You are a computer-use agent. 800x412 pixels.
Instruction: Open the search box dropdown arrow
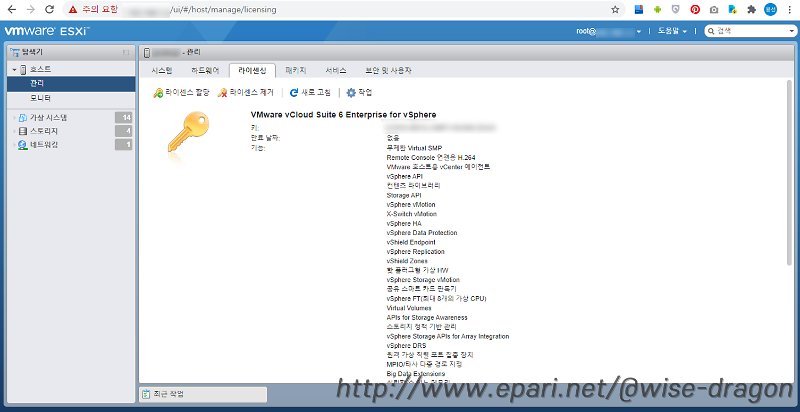pos(790,31)
